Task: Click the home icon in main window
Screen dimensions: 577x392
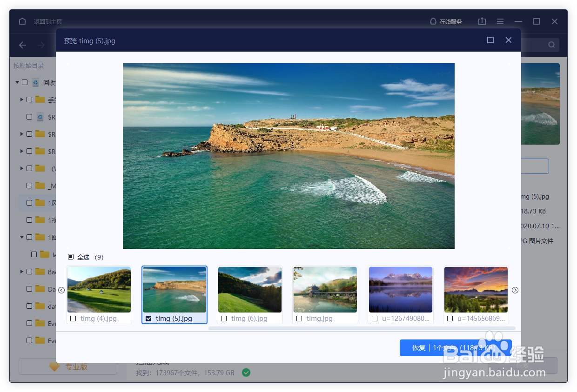Action: [x=22, y=21]
